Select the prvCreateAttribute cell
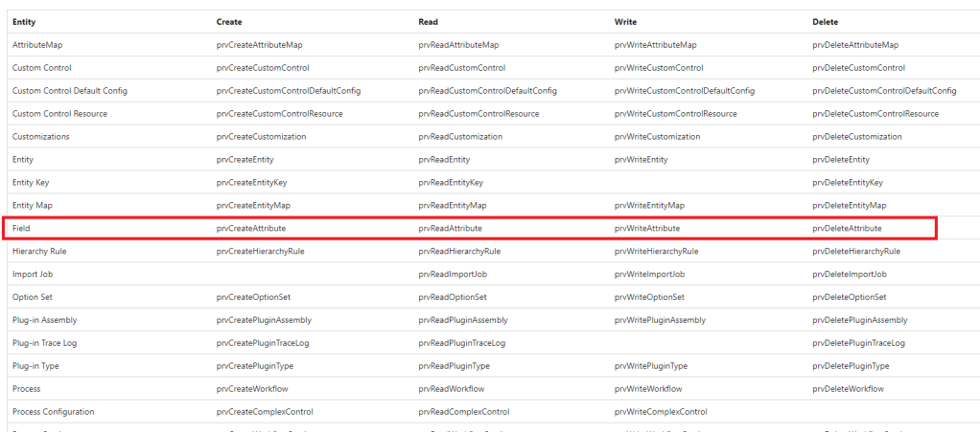Screen dimensions: 980x432 [x=251, y=228]
